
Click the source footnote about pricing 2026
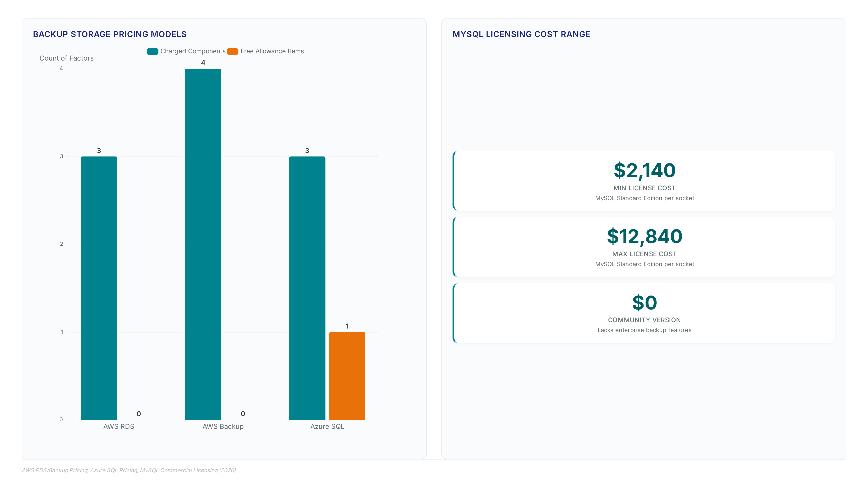(129, 470)
